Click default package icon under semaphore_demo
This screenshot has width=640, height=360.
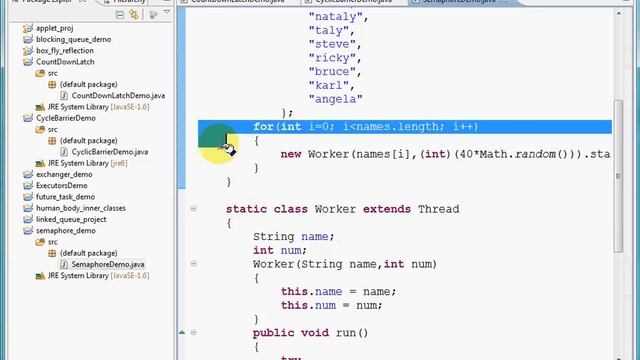52,253
